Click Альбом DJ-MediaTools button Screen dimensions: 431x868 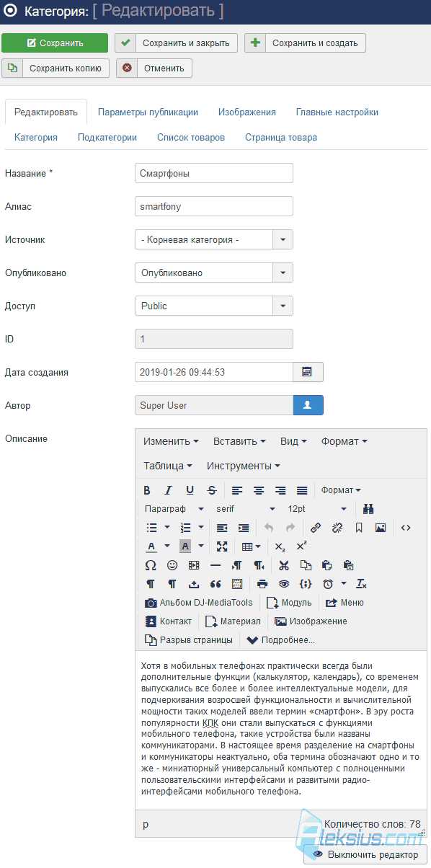pyautogui.click(x=198, y=603)
